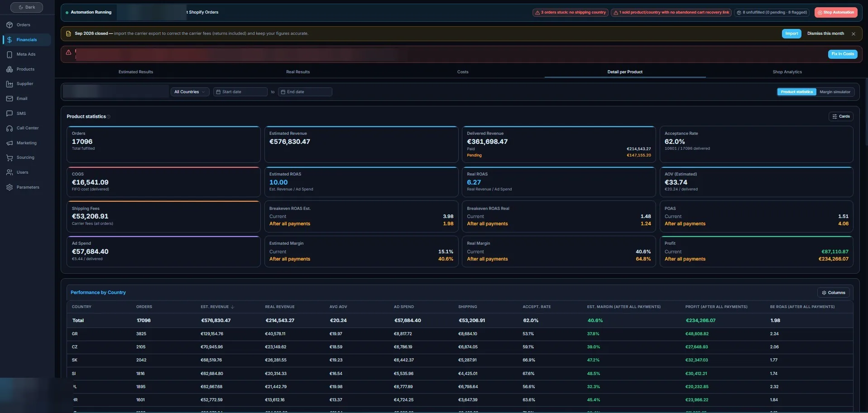Click the Stop Automation button

coord(836,13)
